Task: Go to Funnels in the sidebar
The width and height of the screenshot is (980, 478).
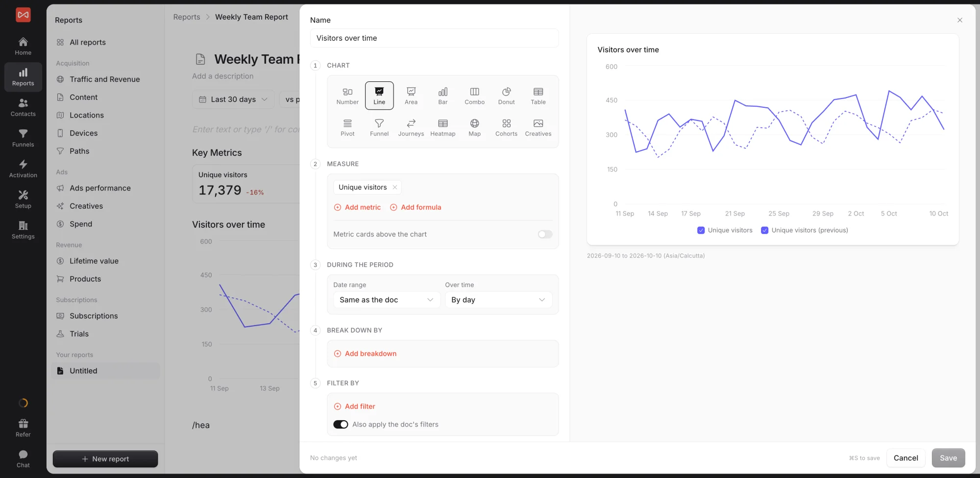Action: [x=23, y=138]
